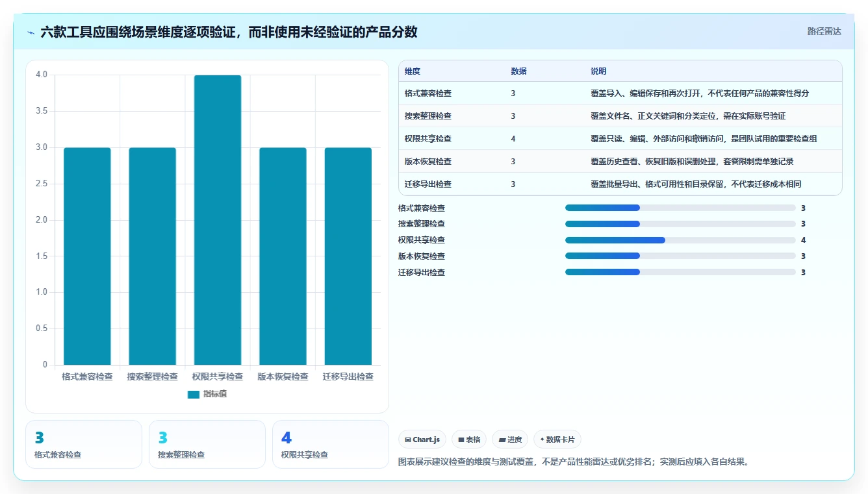Viewport: 868px width, 494px height.
Task: Click description starting 覆盖导入、编辑保存
Action: (700, 93)
